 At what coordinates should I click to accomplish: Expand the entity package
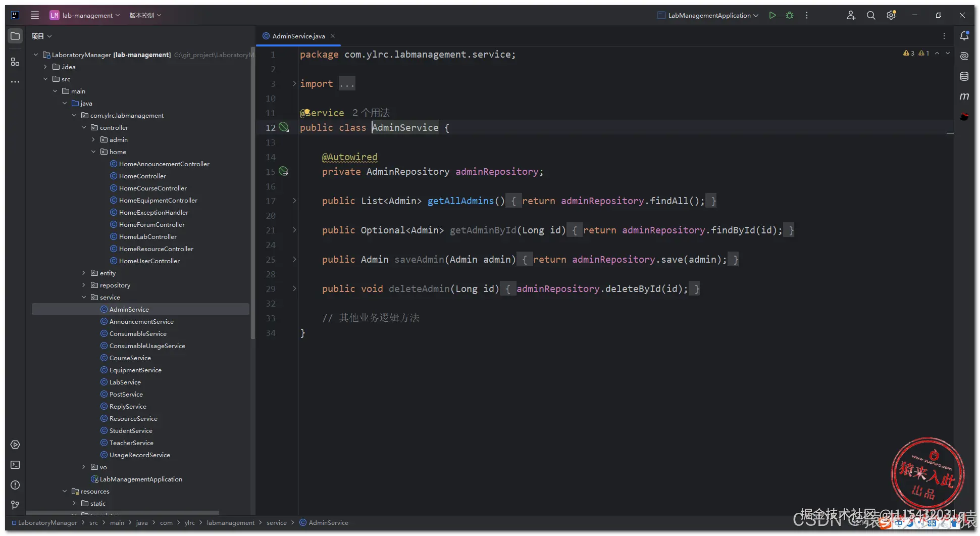pyautogui.click(x=84, y=273)
